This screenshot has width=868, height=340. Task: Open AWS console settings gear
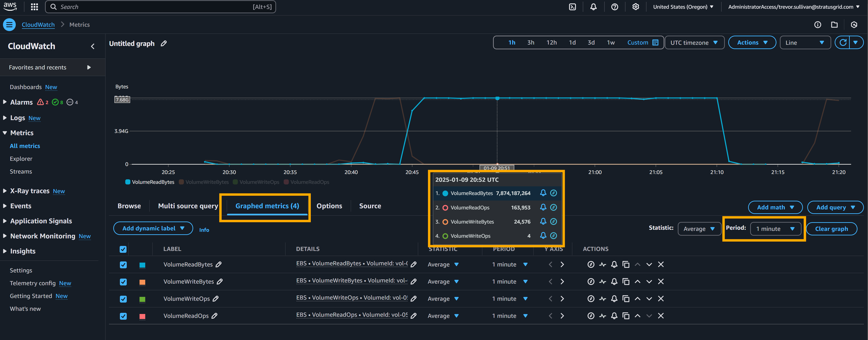635,7
